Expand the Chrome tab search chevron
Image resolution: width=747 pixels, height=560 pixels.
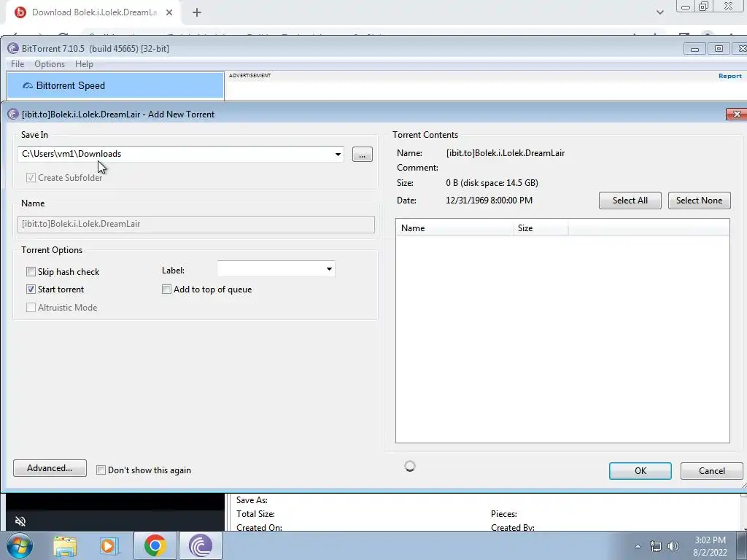point(659,12)
